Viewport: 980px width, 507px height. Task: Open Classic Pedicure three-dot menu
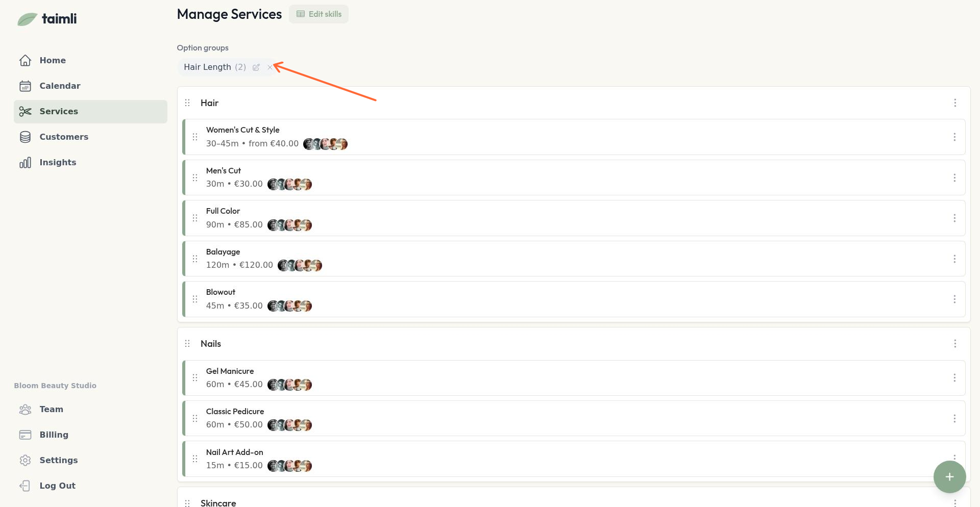click(x=954, y=419)
